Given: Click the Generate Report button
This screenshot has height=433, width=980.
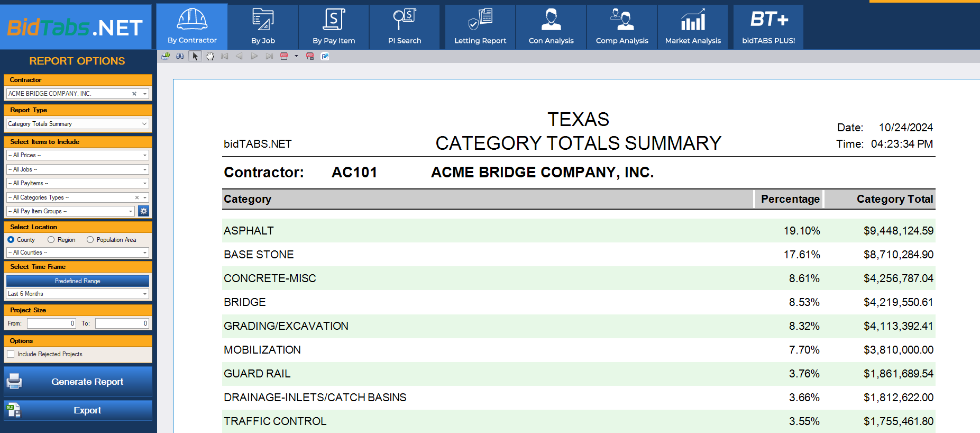Looking at the screenshot, I should (78, 382).
